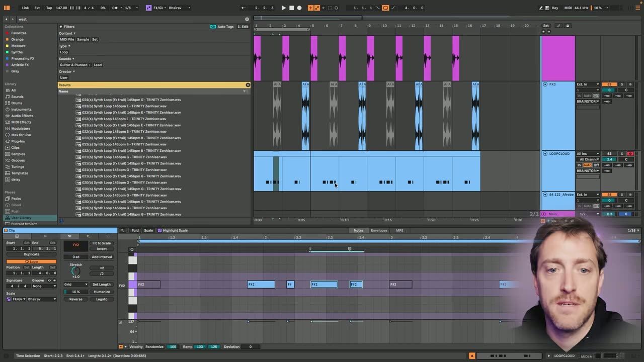The height and width of the screenshot is (362, 644).
Task: Click the Humanize button
Action: 102,292
